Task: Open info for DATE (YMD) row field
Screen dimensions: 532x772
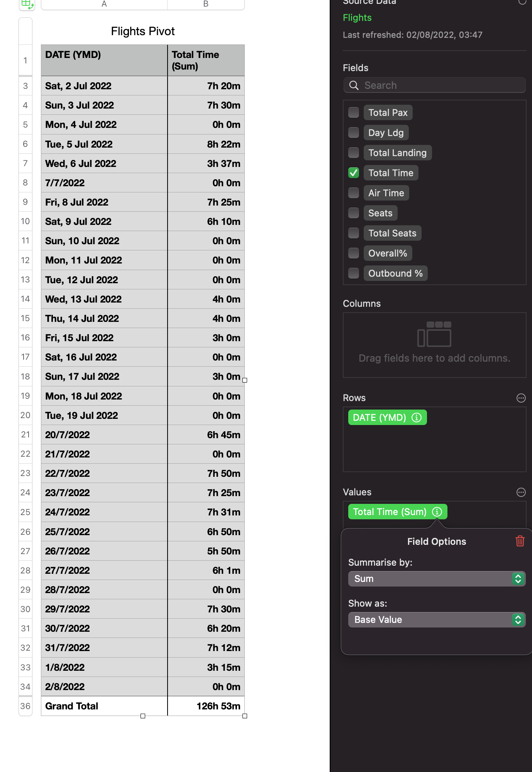Action: 417,417
